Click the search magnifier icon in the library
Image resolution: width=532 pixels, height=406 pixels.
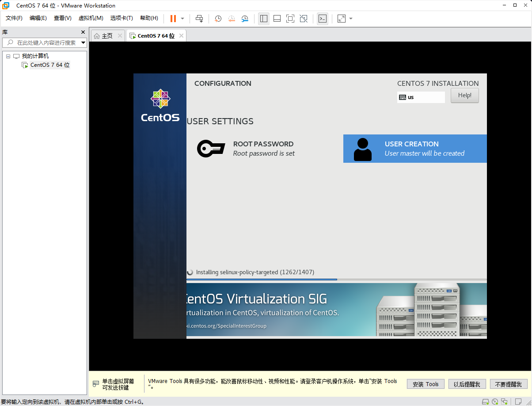[x=10, y=42]
